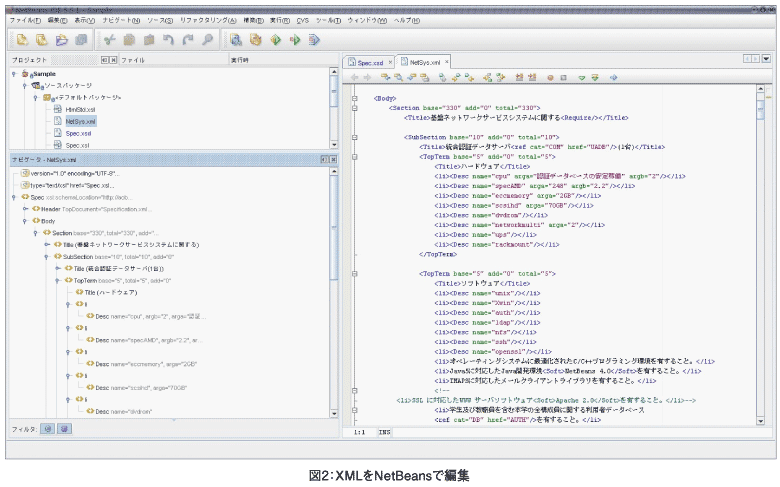Click the New Project toolbar icon
The image size is (780, 487).
[x=42, y=39]
